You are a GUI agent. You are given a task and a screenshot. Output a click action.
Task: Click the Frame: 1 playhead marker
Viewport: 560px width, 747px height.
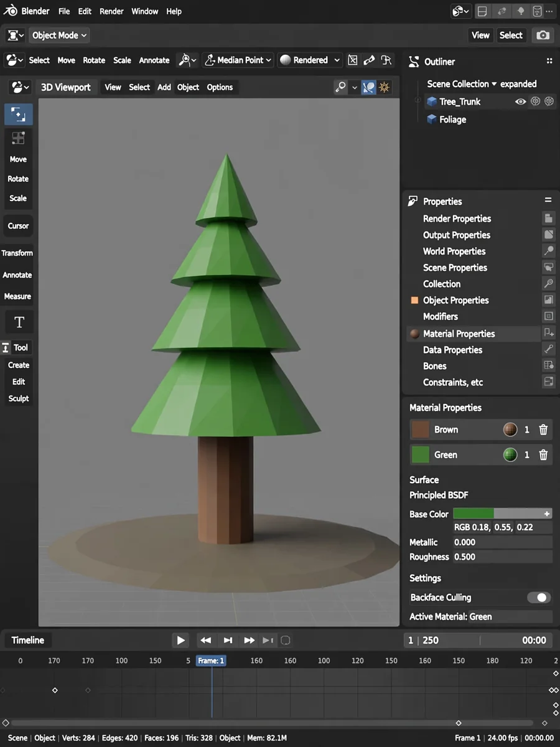click(211, 660)
